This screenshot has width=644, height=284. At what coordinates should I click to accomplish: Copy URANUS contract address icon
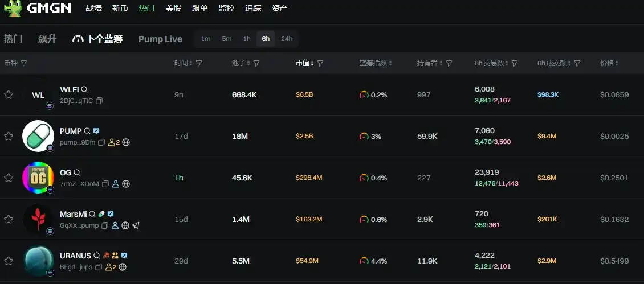[98, 267]
